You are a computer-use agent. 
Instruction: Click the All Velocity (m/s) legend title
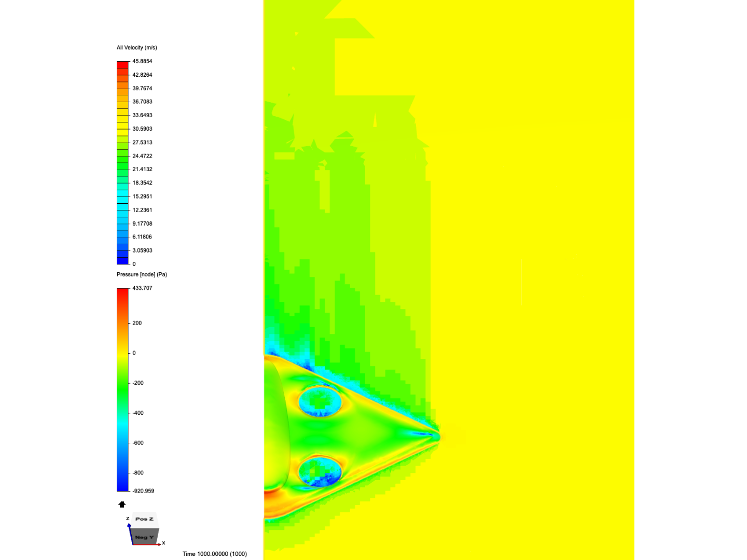(137, 48)
